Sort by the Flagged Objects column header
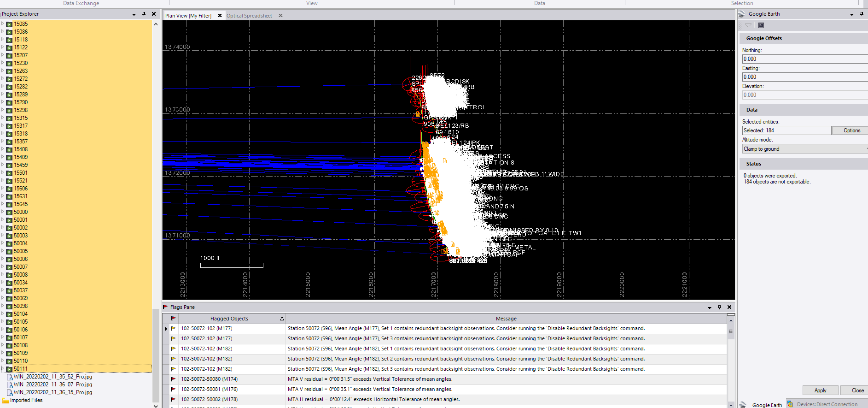This screenshot has width=868, height=408. coord(229,319)
